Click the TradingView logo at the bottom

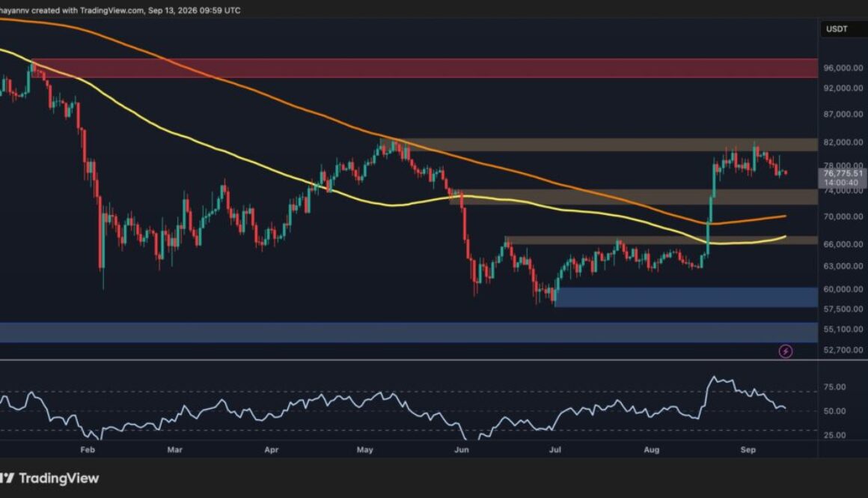coord(50,478)
